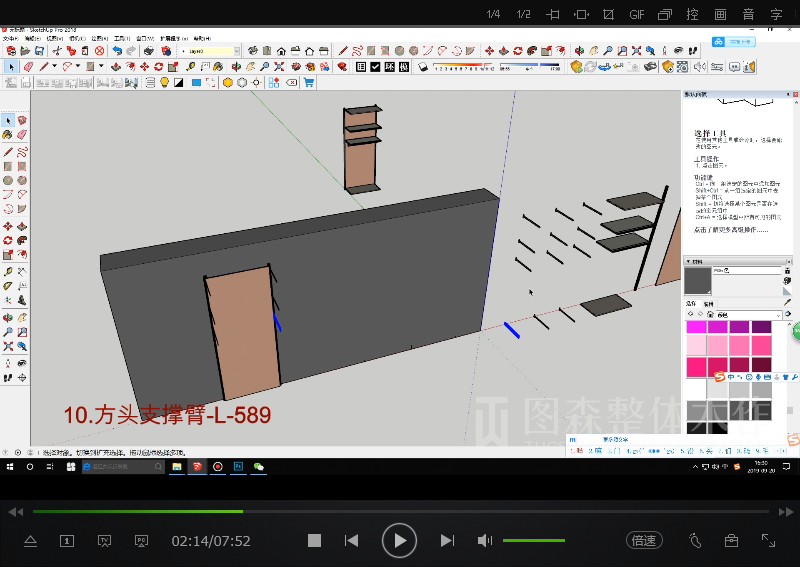Toggle the fullscreen button in video player
Image resolution: width=800 pixels, height=567 pixels.
(x=768, y=540)
